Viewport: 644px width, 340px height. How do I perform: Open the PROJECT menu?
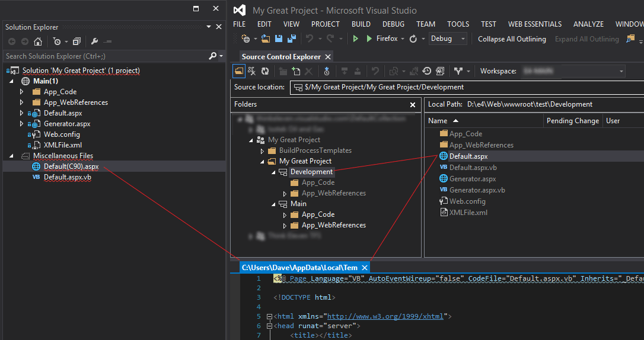click(x=326, y=24)
